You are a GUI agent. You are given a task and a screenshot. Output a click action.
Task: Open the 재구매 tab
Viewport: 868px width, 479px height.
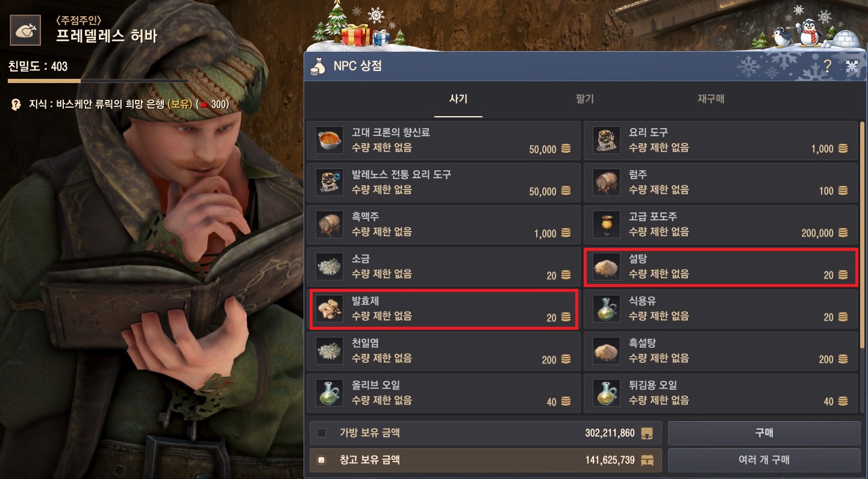pos(711,99)
